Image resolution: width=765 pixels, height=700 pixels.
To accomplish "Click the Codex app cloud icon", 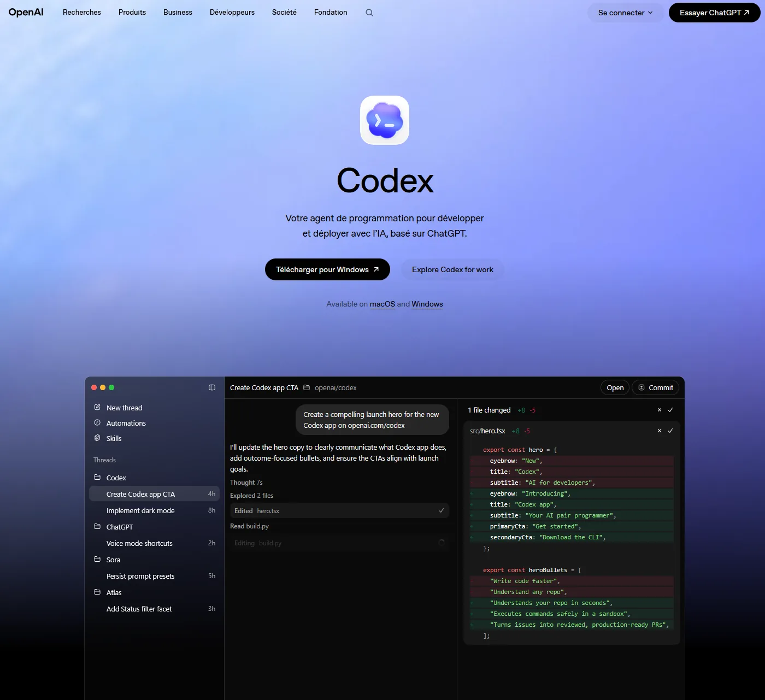I will [385, 120].
